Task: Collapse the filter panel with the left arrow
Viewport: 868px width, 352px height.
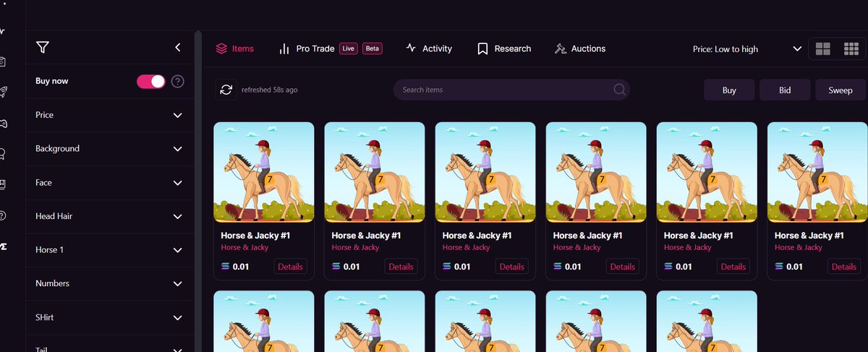Action: click(178, 48)
